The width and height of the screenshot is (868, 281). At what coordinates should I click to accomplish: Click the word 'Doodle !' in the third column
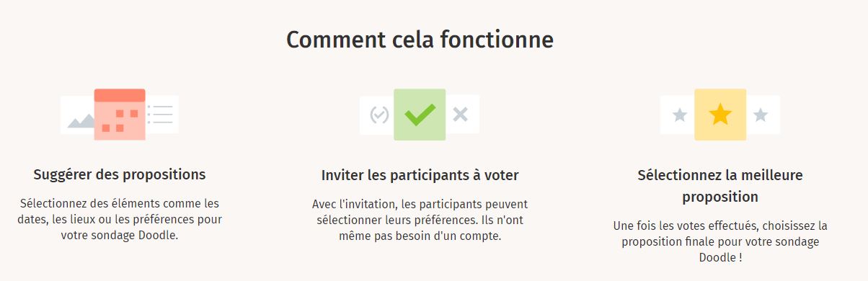(720, 257)
